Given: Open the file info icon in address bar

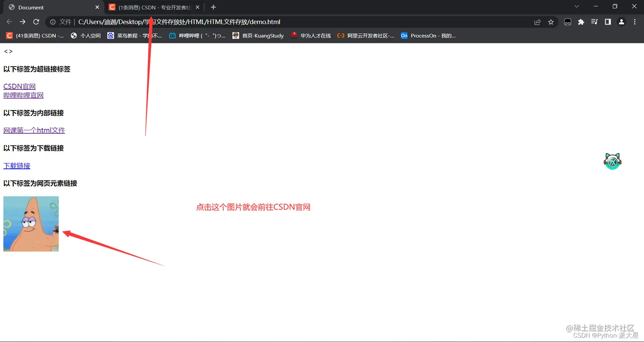Looking at the screenshot, I should tap(53, 22).
